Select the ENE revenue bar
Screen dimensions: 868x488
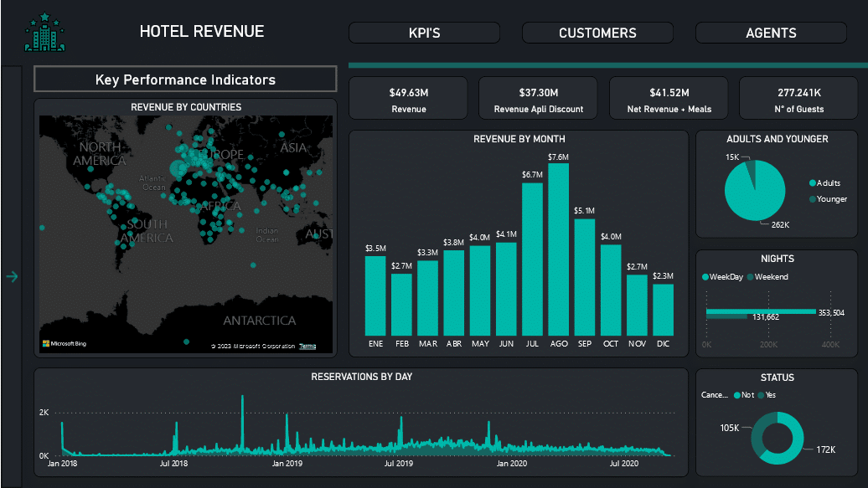[375, 295]
